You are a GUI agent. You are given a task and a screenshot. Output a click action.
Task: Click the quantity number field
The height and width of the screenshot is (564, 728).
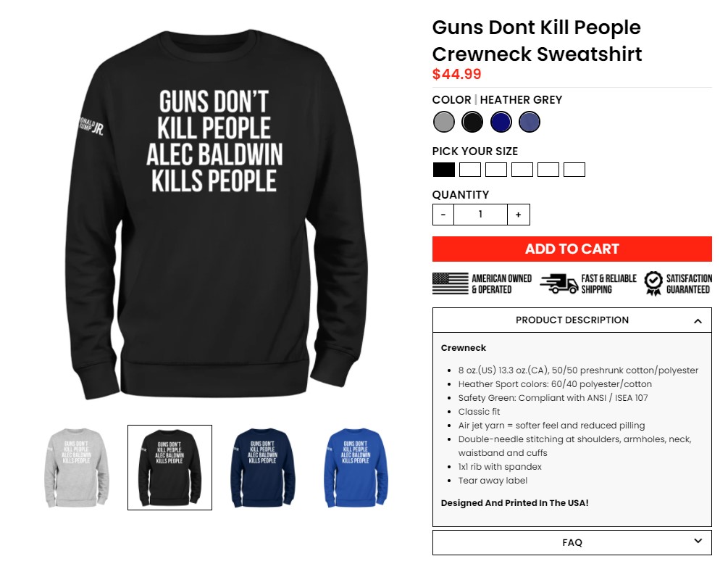pyautogui.click(x=480, y=215)
